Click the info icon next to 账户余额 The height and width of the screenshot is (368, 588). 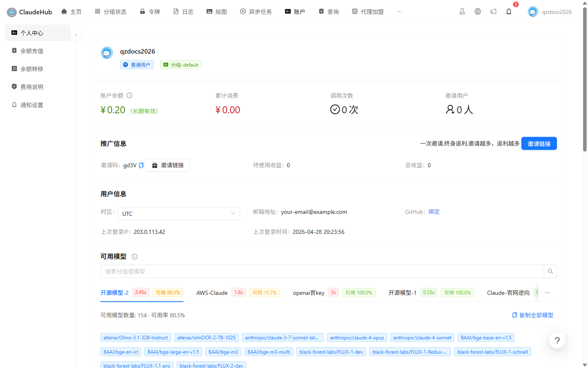click(x=129, y=95)
